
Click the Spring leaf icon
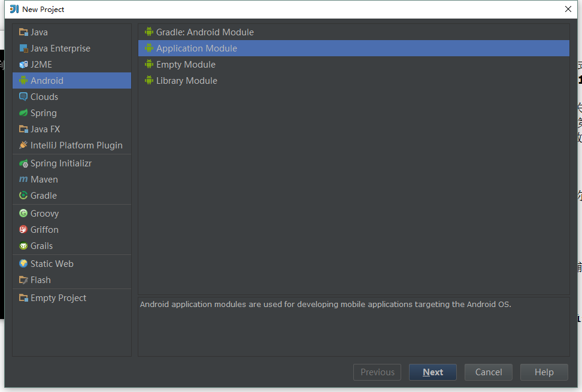[x=23, y=113]
